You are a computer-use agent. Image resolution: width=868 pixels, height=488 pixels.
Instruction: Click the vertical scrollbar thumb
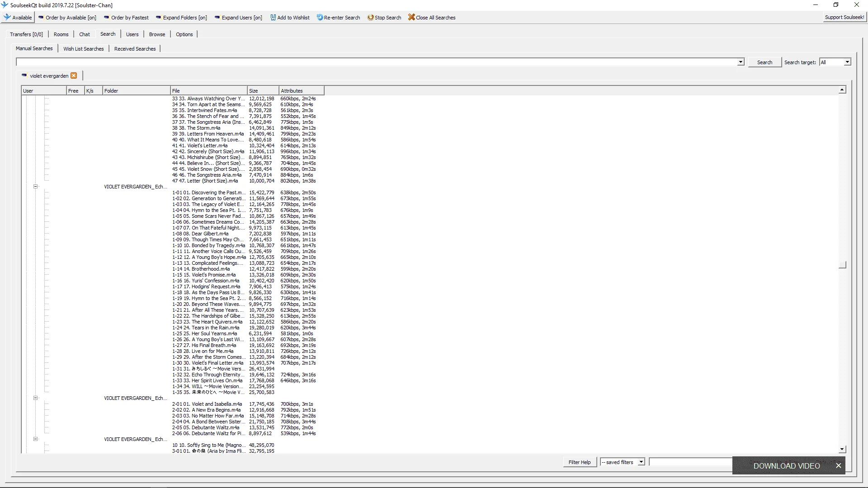coord(842,265)
